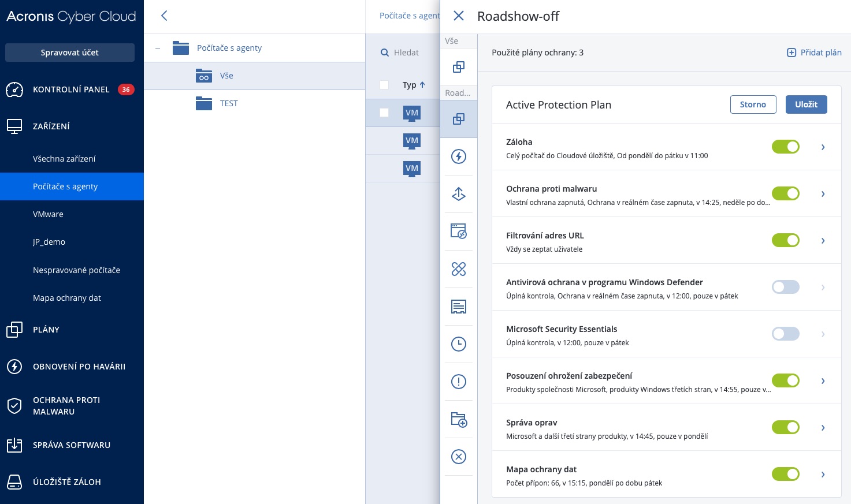The image size is (851, 504).
Task: Close the Roadshow-off panel
Action: 459,16
